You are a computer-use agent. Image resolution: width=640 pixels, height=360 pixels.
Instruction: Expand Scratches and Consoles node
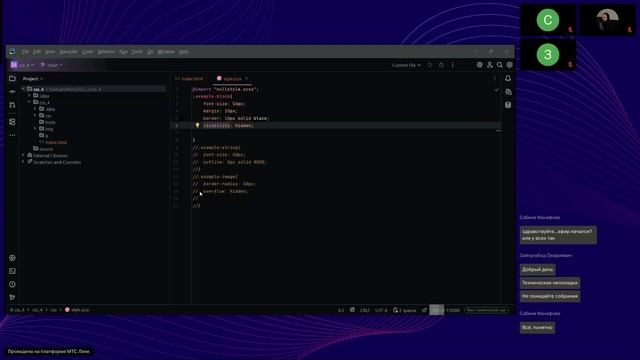[24, 162]
